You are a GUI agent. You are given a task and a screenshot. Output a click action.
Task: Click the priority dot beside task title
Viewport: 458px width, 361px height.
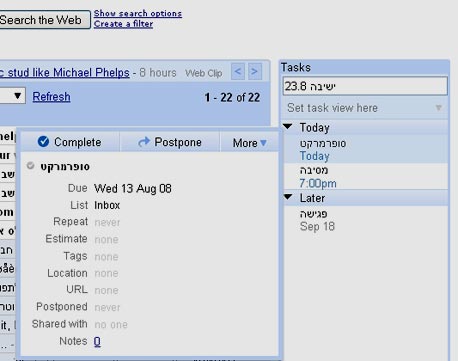click(30, 165)
